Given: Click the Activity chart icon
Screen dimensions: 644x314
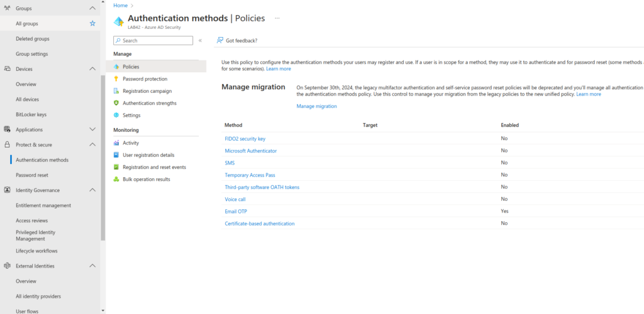Looking at the screenshot, I should click(116, 143).
